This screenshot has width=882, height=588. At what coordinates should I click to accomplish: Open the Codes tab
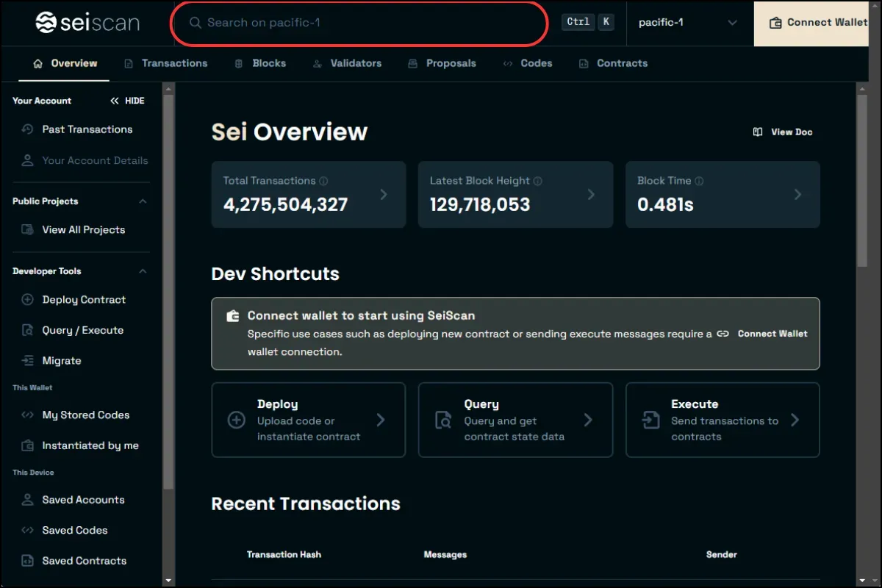[x=528, y=63]
